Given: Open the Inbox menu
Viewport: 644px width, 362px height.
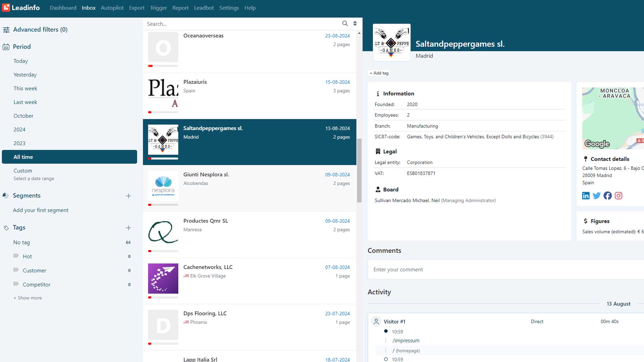Looking at the screenshot, I should [89, 8].
